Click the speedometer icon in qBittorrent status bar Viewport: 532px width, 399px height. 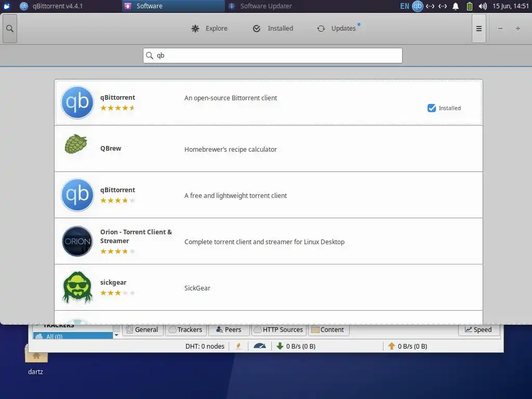[260, 346]
